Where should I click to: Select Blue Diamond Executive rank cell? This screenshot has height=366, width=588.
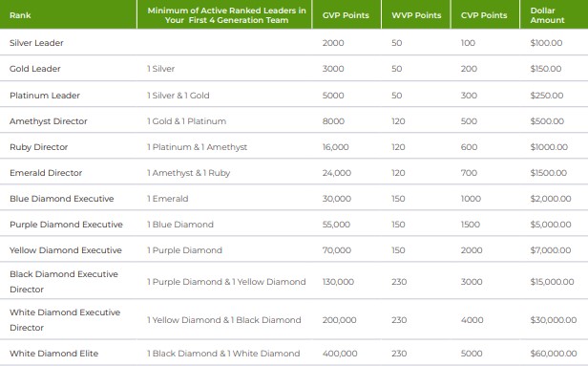coord(61,199)
